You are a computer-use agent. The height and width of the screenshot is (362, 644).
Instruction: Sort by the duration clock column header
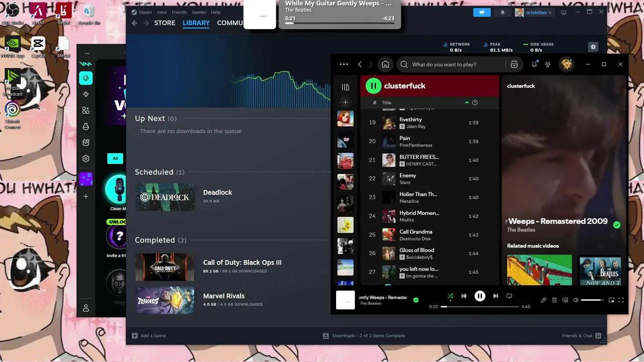coord(474,103)
